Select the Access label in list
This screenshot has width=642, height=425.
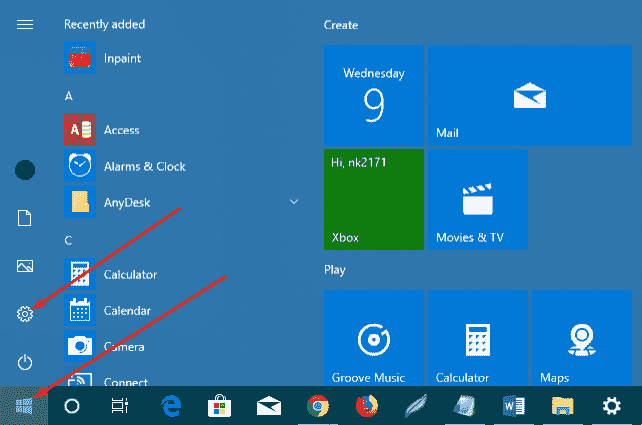pos(122,130)
